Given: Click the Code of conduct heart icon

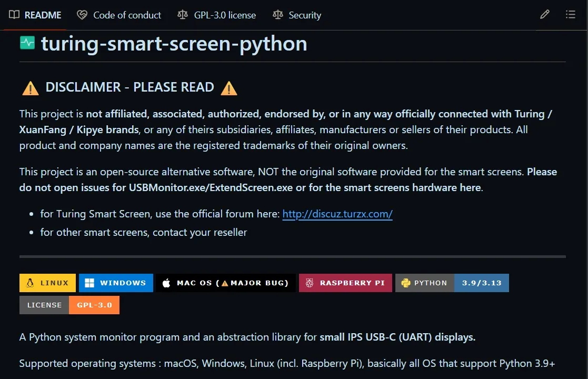Looking at the screenshot, I should click(x=82, y=15).
